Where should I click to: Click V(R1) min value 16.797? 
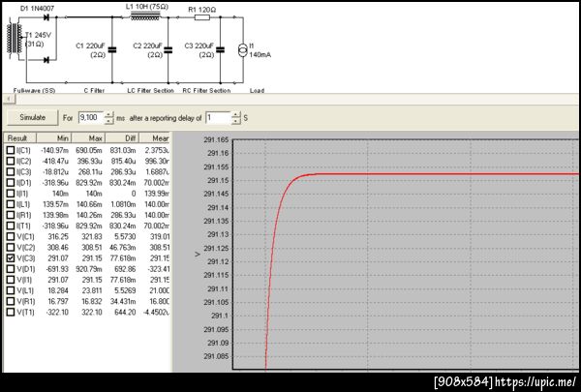[x=58, y=301]
